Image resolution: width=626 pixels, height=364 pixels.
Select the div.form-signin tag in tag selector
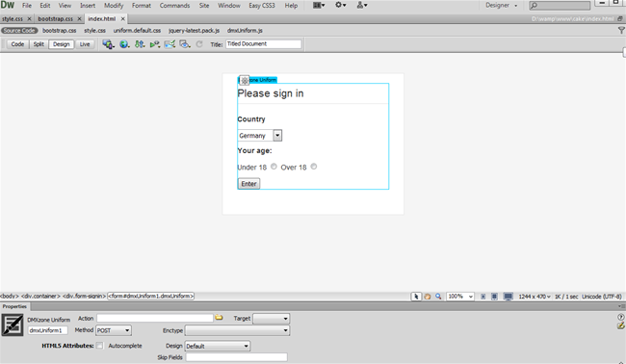coord(84,297)
